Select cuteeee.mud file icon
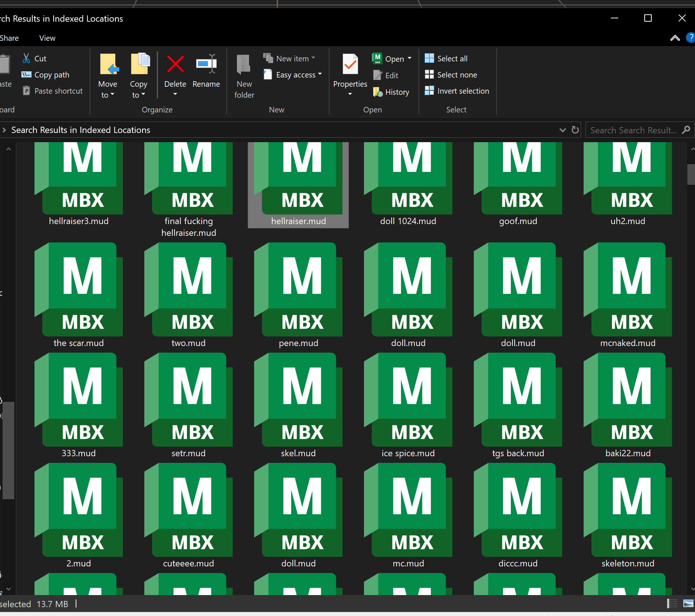 coord(188,510)
